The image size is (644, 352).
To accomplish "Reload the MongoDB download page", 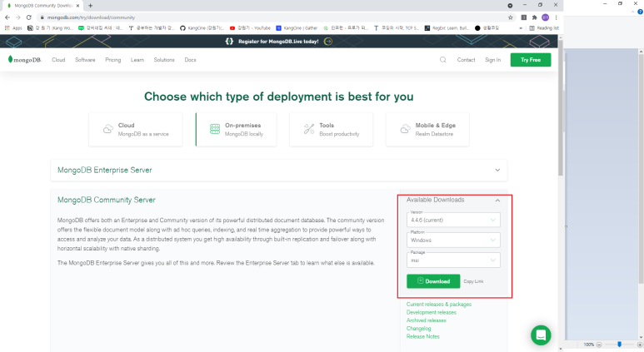I will (29, 17).
